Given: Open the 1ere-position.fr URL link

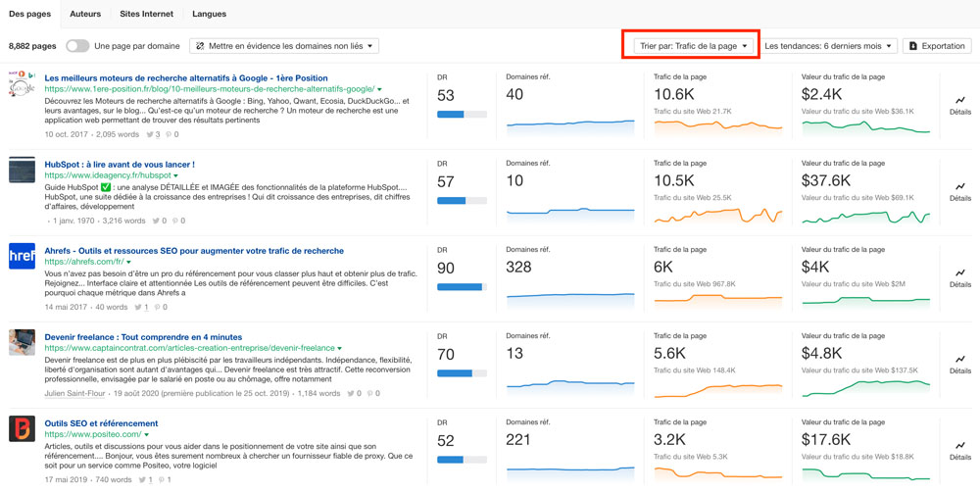Looking at the screenshot, I should coord(210,89).
